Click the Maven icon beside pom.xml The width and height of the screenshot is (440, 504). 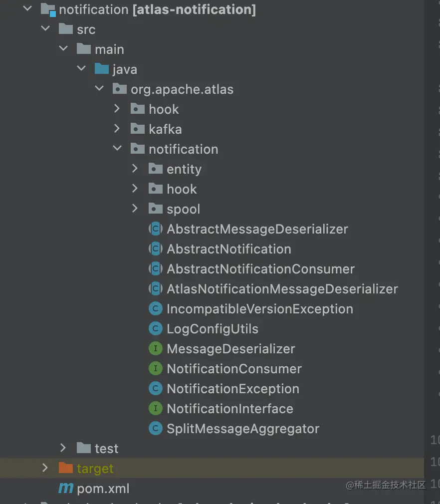pyautogui.click(x=66, y=488)
